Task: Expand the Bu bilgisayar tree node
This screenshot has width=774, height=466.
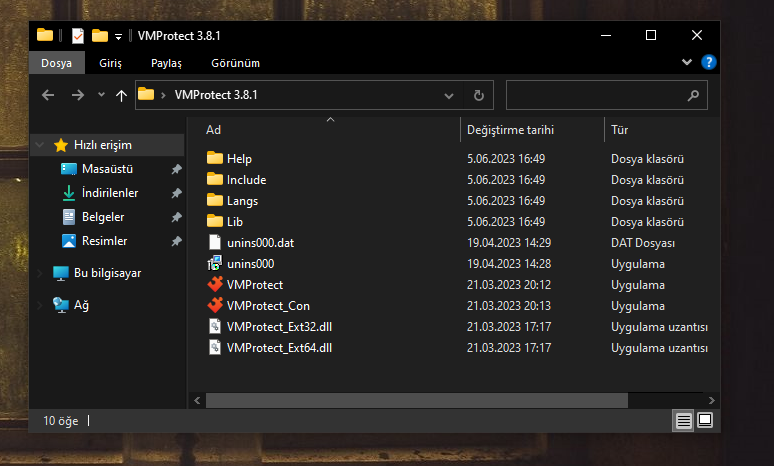Action: [x=40, y=273]
